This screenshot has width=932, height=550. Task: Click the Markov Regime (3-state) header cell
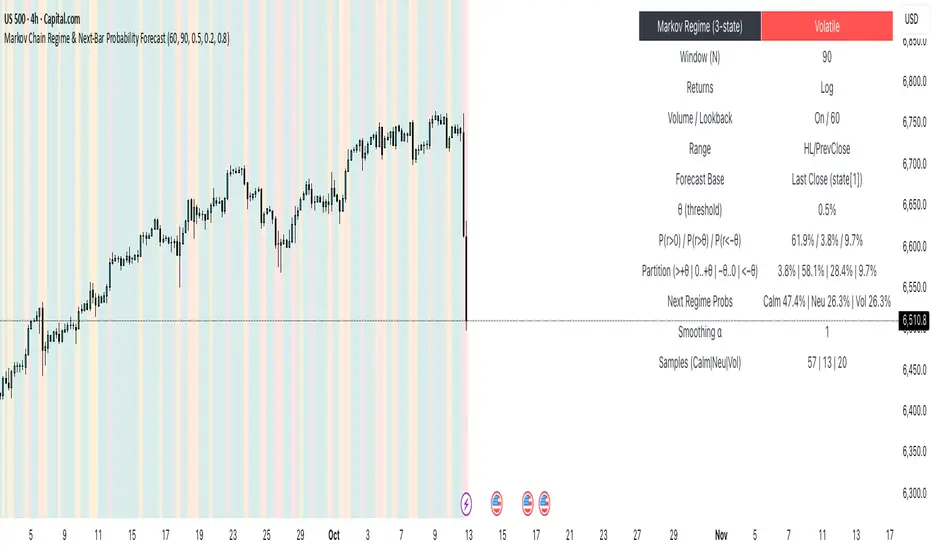point(700,27)
